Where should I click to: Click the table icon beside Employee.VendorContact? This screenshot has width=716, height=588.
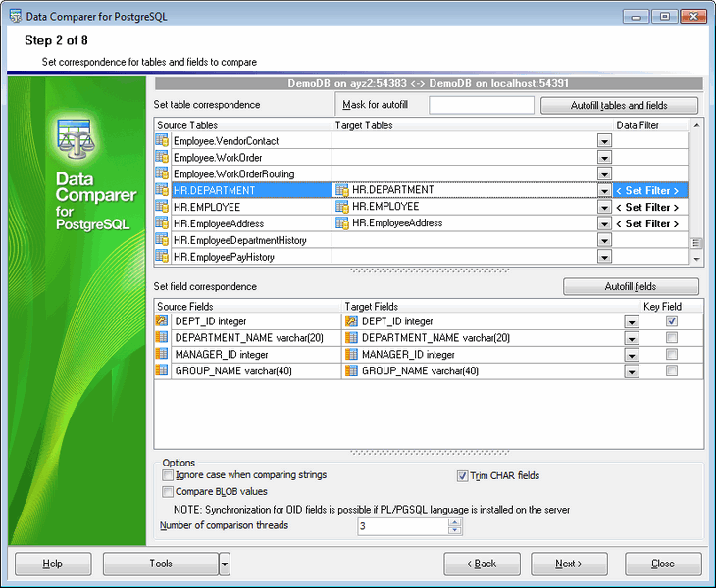(162, 140)
